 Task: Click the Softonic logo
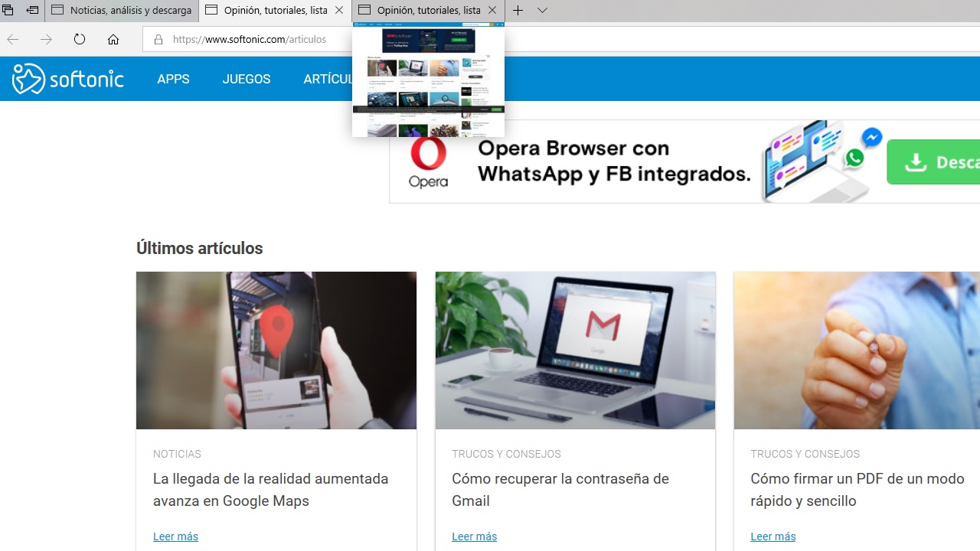coord(68,79)
